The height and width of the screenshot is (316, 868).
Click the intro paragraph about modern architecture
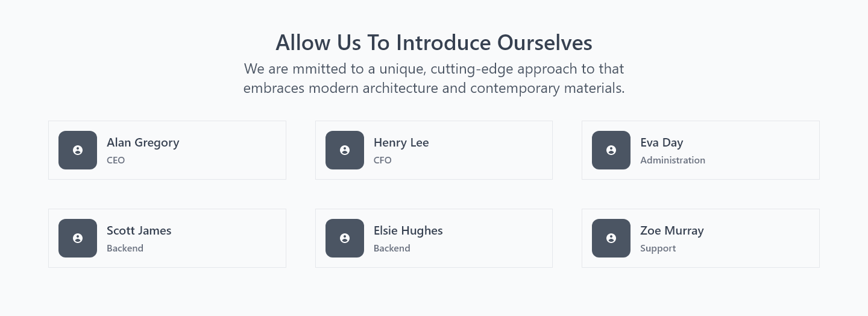pos(434,78)
